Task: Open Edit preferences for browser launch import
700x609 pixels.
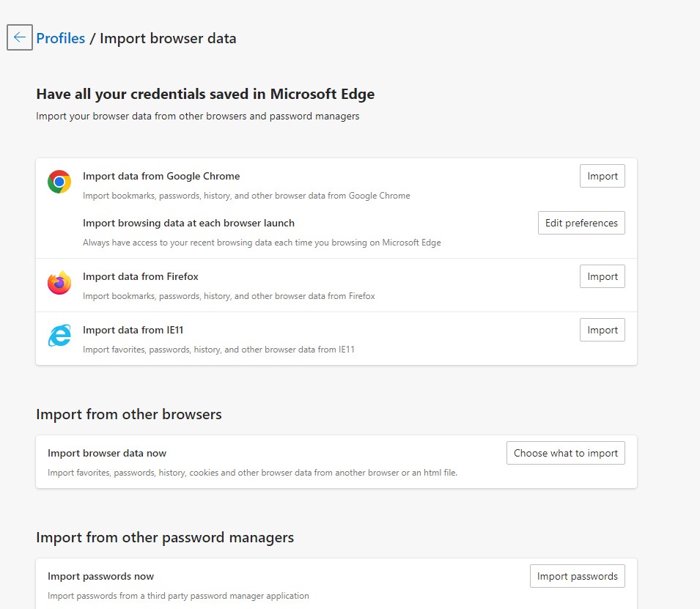Action: [x=581, y=223]
